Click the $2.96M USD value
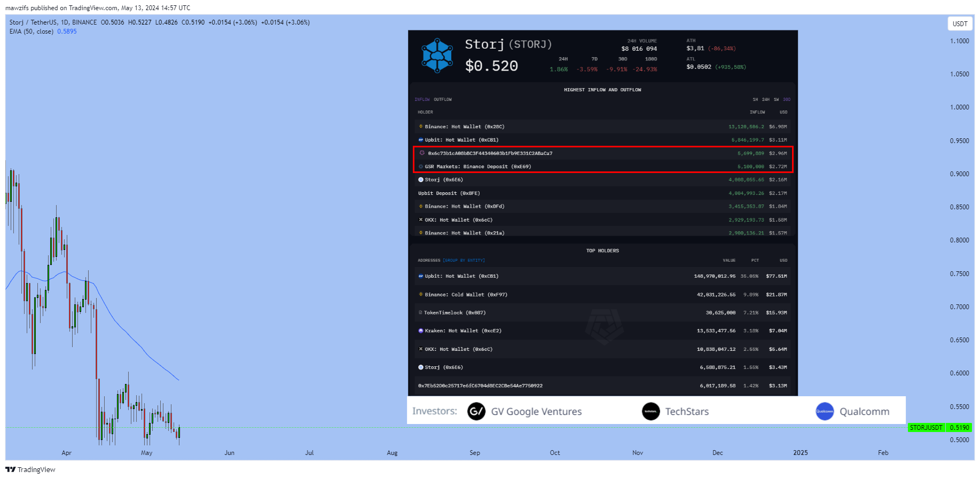The height and width of the screenshot is (479, 980). click(778, 153)
